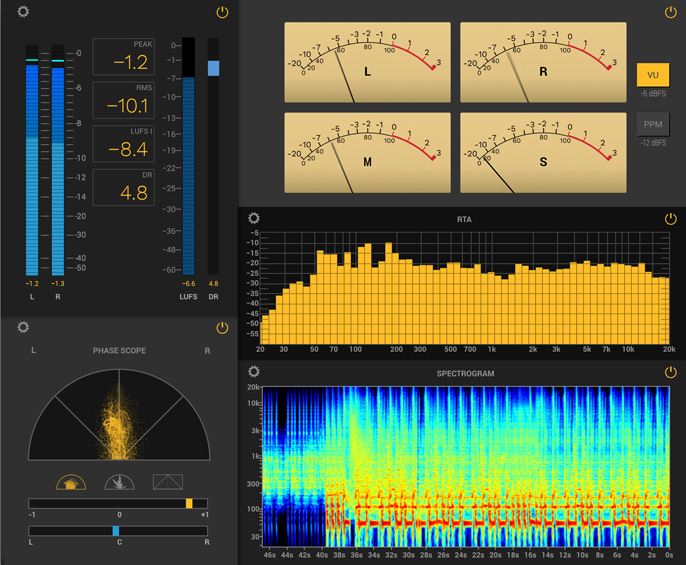Click the PEAK readout box
This screenshot has width=686, height=565.
[124, 57]
